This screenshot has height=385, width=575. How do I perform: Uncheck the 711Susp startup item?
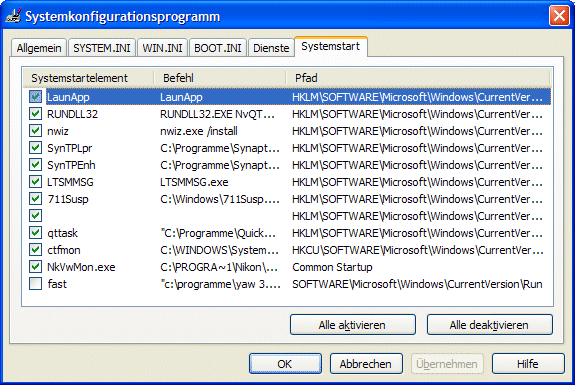click(36, 199)
